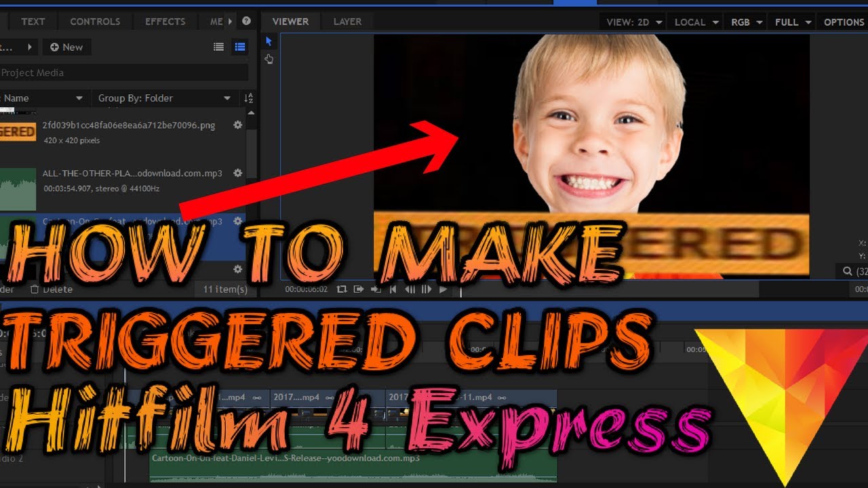The image size is (868, 488).
Task: Click the New media button
Action: 67,47
